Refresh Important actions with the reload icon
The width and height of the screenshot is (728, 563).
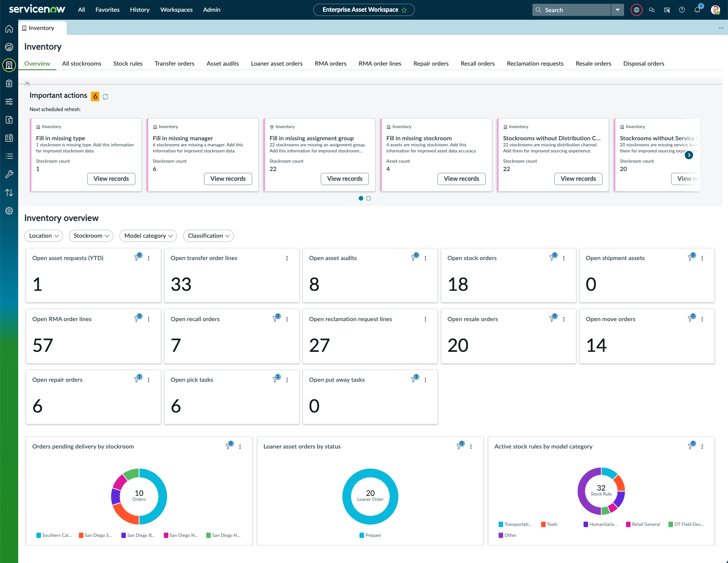[x=105, y=97]
